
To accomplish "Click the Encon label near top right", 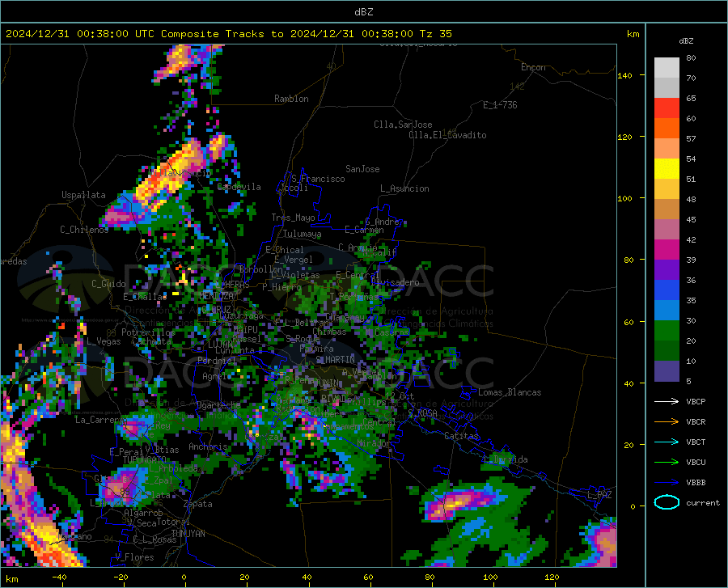I will pyautogui.click(x=533, y=67).
